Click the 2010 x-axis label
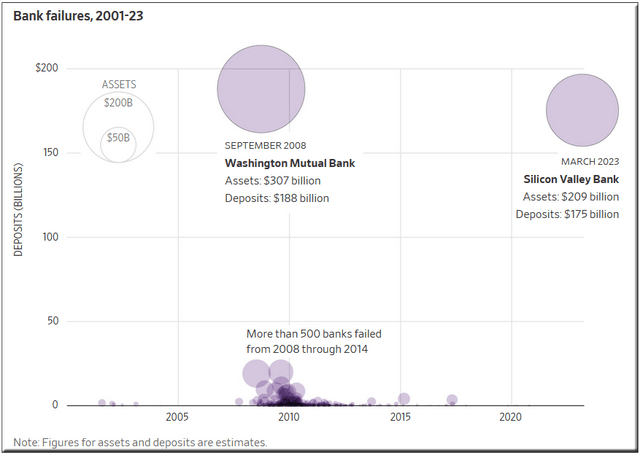Screen dimensions: 640x455 point(289,417)
